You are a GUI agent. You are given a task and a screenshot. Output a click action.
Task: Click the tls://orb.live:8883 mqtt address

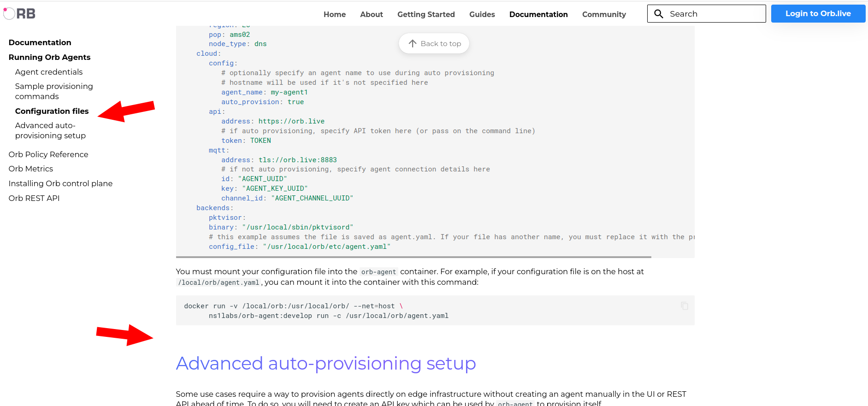pyautogui.click(x=298, y=160)
